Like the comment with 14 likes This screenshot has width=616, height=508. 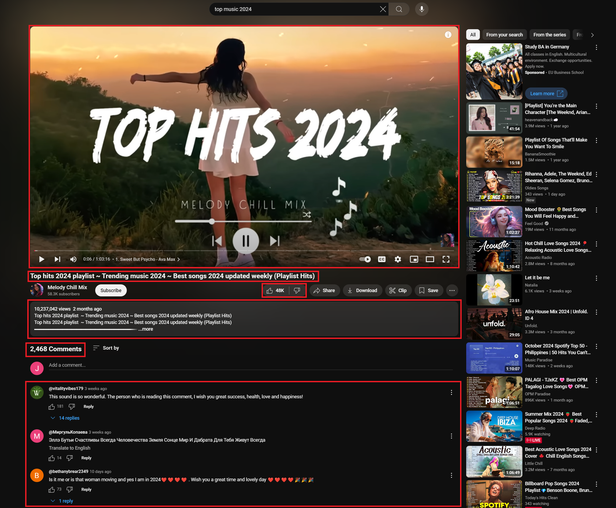click(51, 458)
